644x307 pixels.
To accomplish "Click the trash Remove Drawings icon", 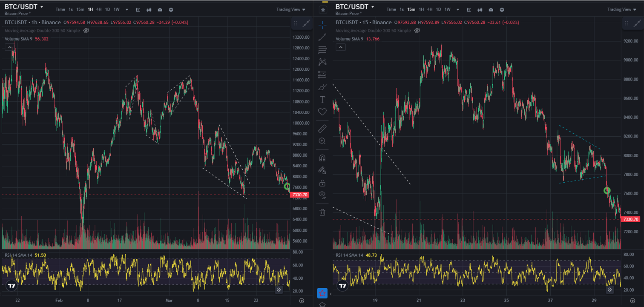I will (322, 212).
